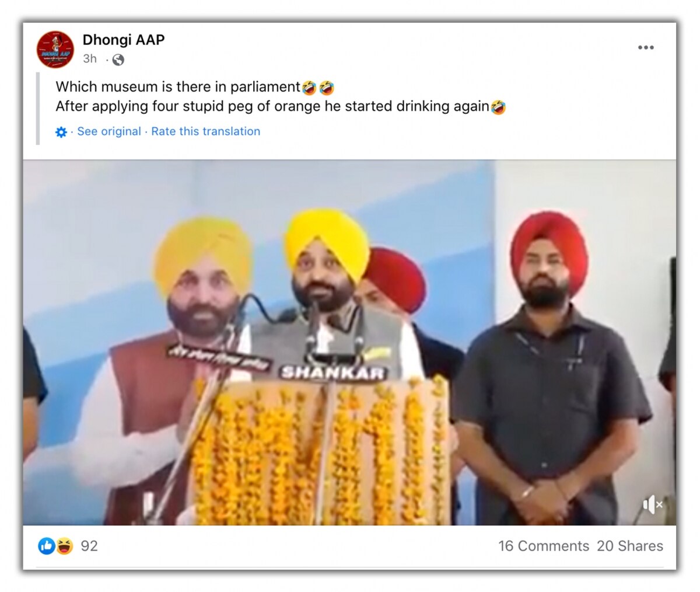
Task: Click Rate this translation link
Action: click(206, 131)
